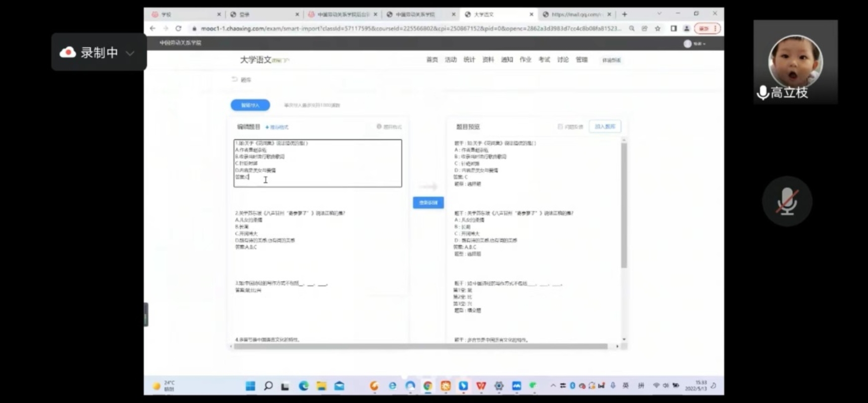868x403 pixels.
Task: Open Task View on the taskbar
Action: (x=285, y=386)
